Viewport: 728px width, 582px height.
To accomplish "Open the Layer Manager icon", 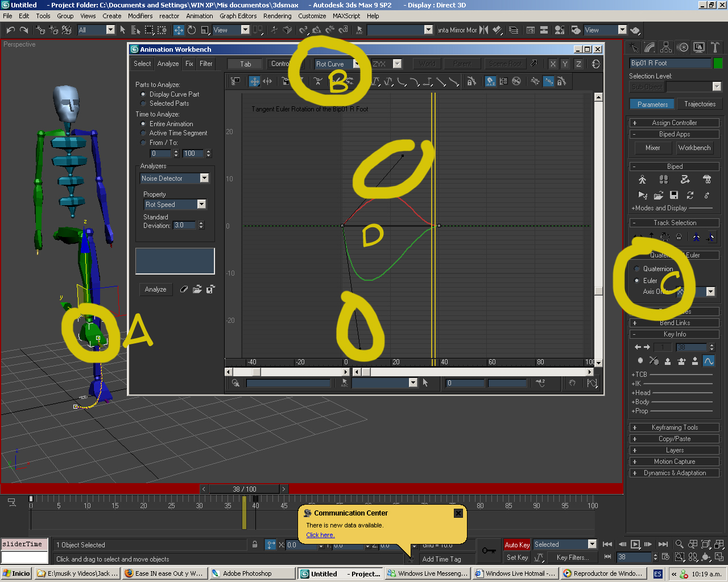I will click(x=514, y=30).
